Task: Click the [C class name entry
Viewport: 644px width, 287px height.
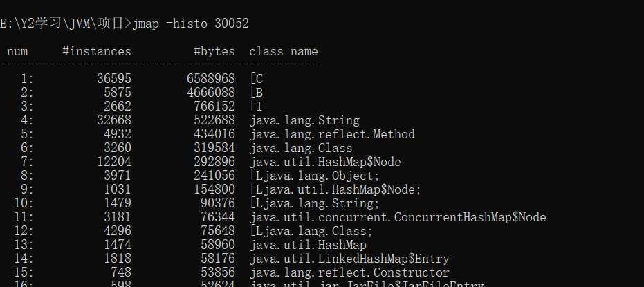Action: pos(256,78)
